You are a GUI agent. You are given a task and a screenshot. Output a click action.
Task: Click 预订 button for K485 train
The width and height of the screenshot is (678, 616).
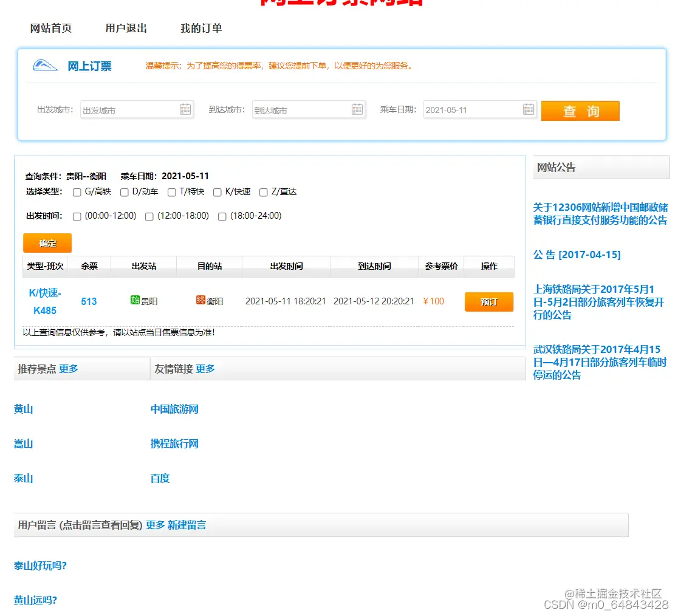489,302
